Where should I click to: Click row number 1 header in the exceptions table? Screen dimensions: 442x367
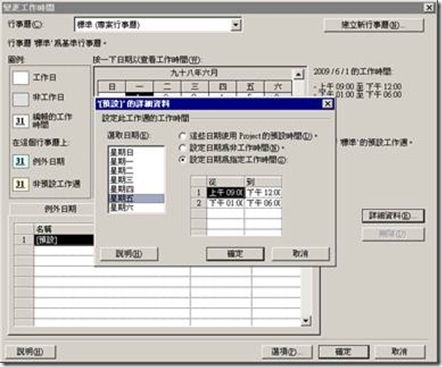[24, 240]
